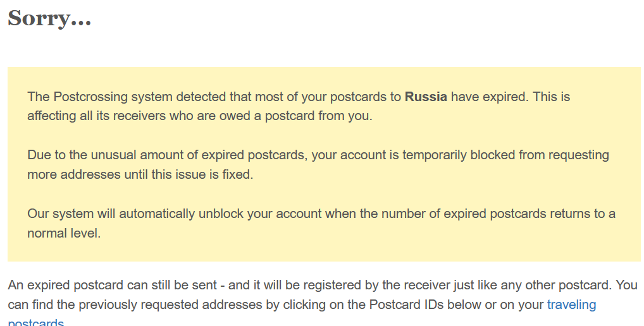Screen dimensions: 644x326
Task: Select the bold word "Russia"
Action: (426, 97)
